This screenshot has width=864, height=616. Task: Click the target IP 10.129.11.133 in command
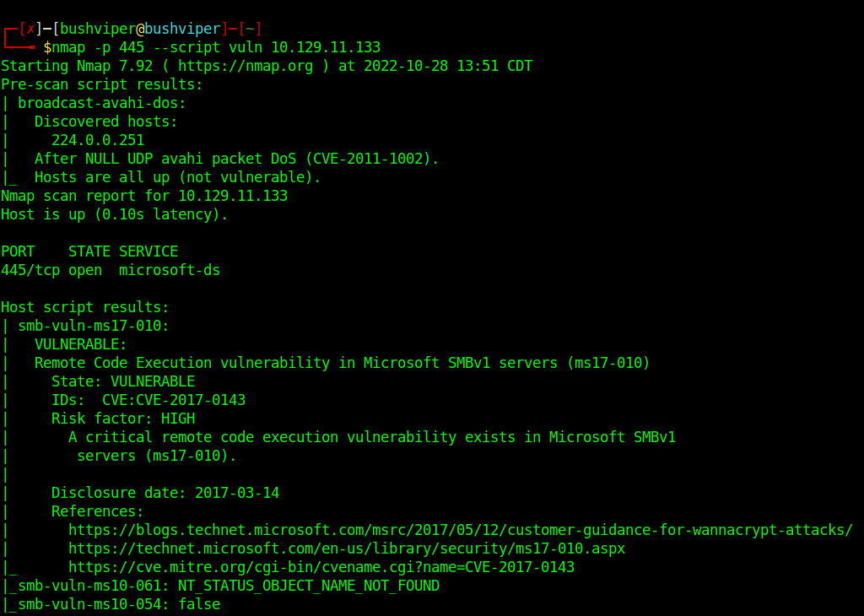[326, 47]
